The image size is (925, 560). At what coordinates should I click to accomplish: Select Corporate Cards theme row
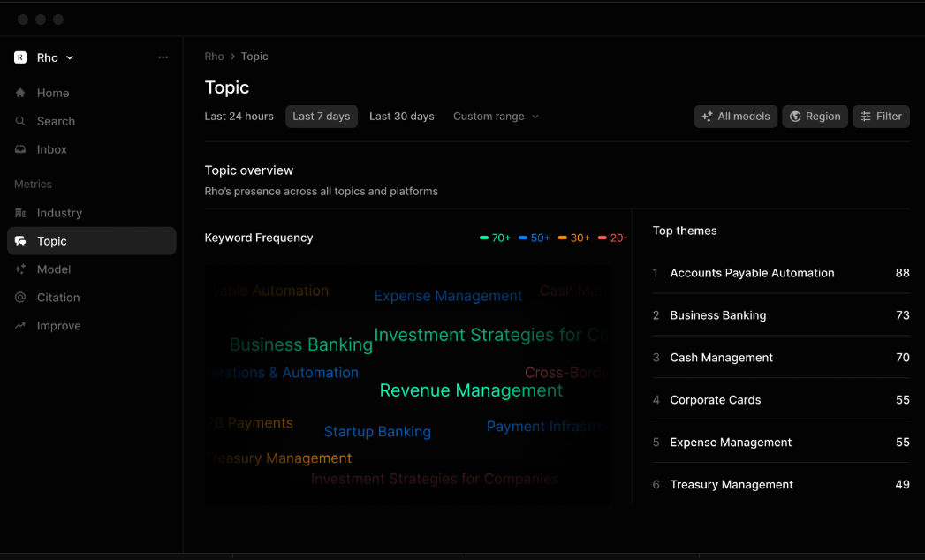coord(781,399)
